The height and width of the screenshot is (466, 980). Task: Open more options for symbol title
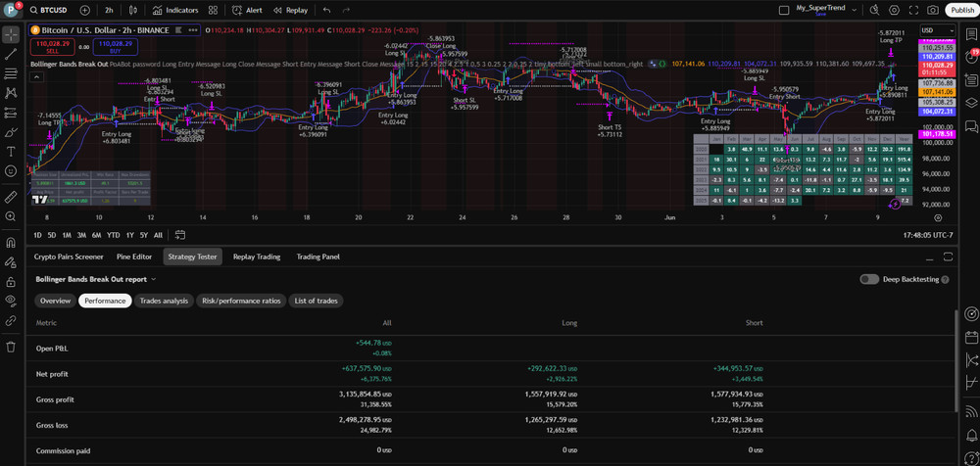(193, 30)
